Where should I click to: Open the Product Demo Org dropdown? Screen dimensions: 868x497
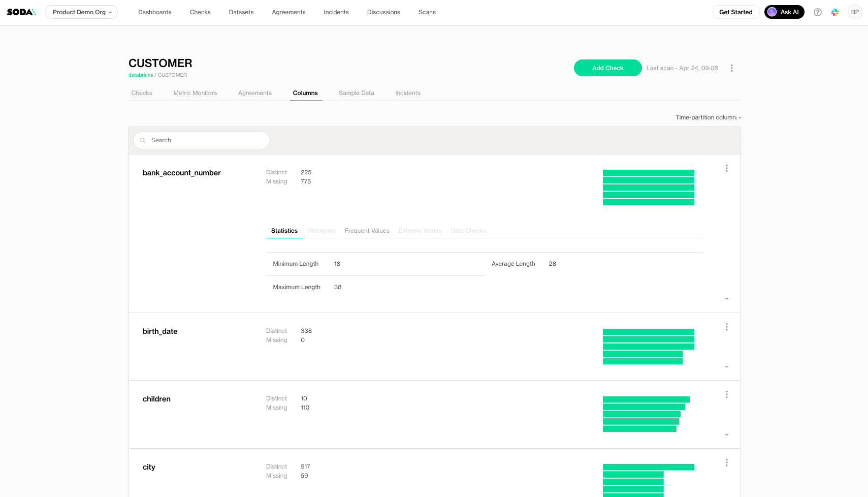click(81, 12)
